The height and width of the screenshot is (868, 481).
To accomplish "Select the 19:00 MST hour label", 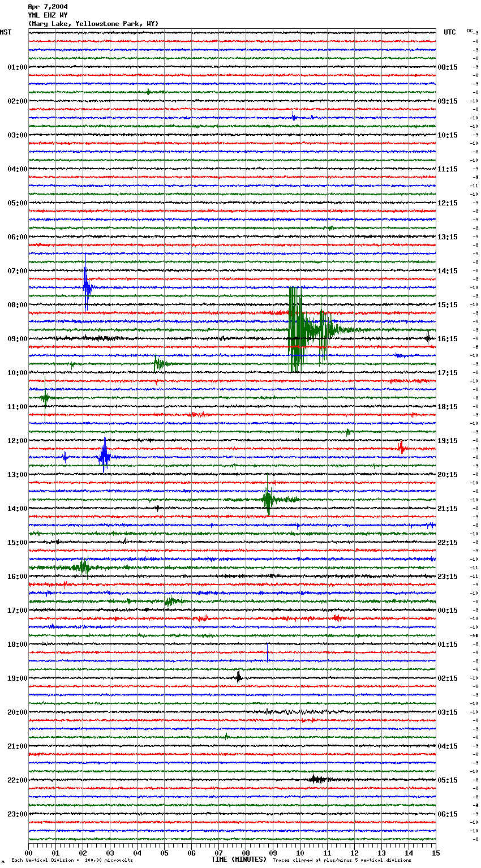I will pyautogui.click(x=18, y=678).
